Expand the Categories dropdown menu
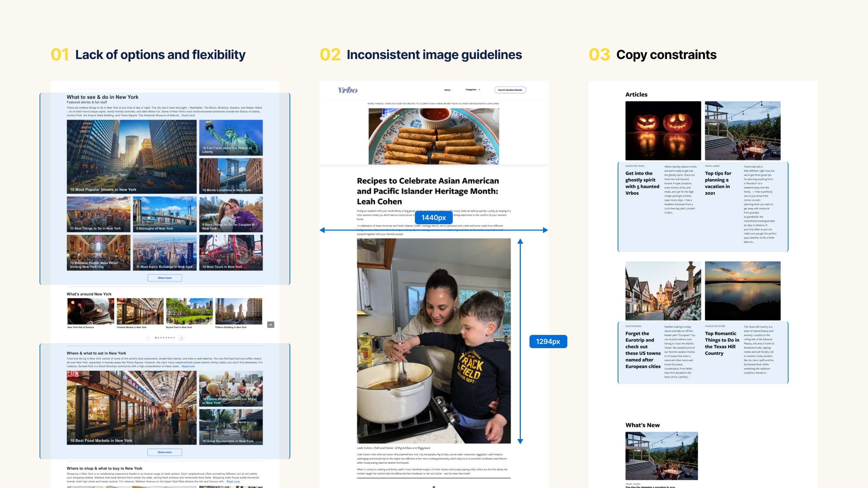 473,90
